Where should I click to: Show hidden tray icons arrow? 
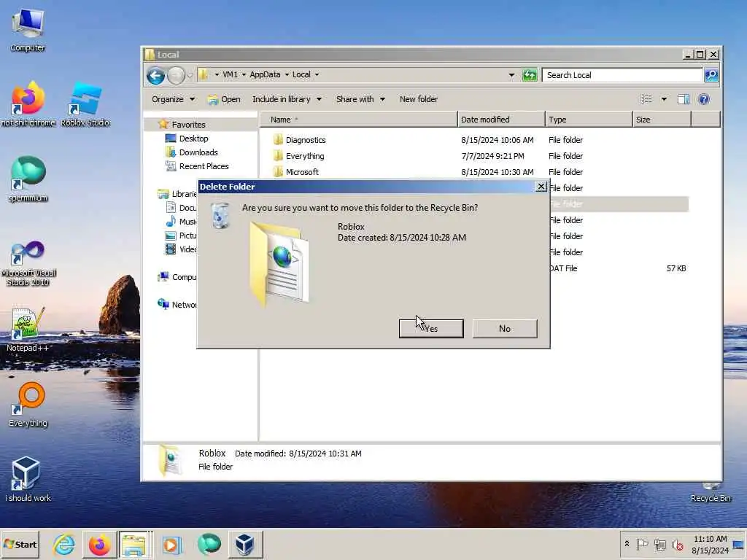coord(627,544)
